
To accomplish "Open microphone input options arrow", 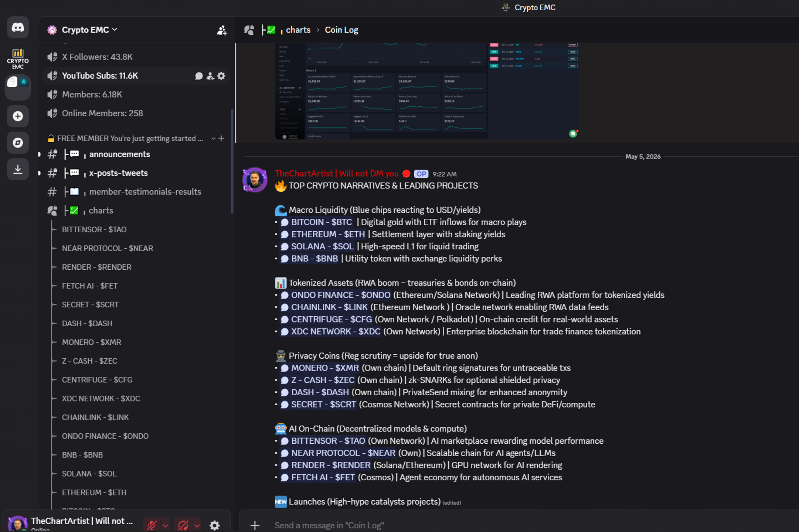I will pos(166,525).
